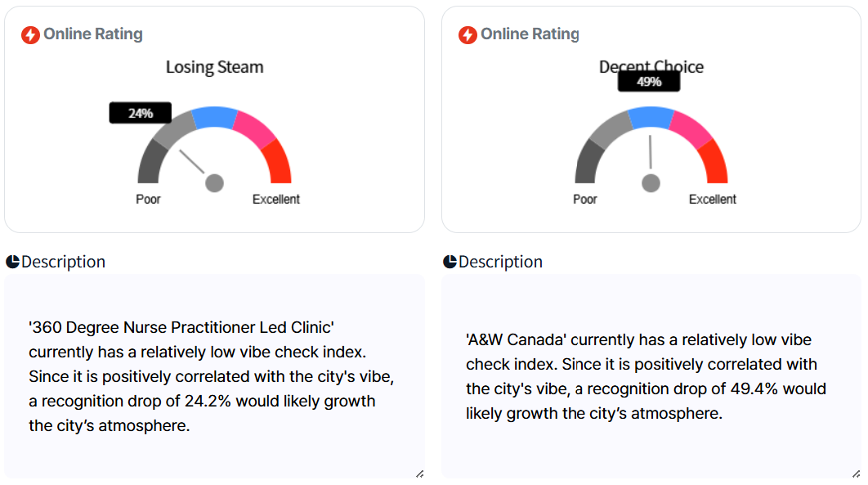Click the Excellent label under the Decent Choice gauge
This screenshot has height=485, width=868.
coord(713,200)
